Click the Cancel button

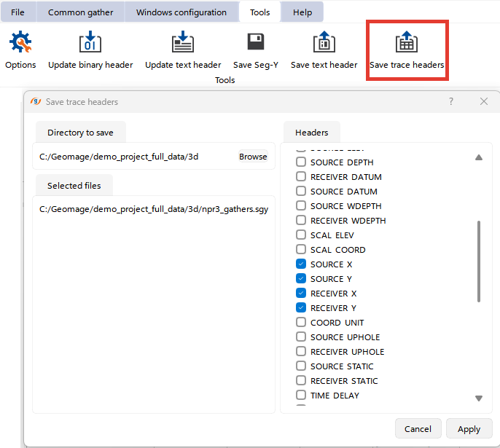click(x=418, y=428)
